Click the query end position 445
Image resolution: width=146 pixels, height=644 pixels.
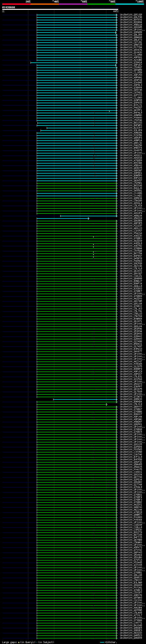115,11
